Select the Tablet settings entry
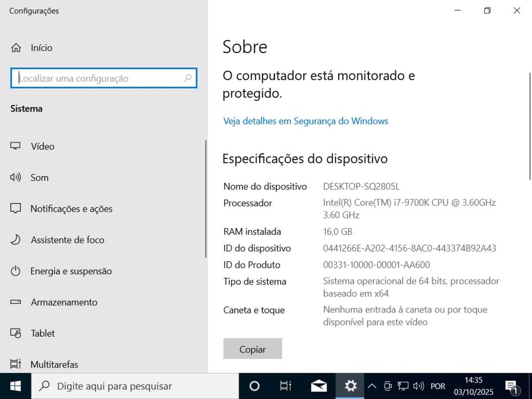This screenshot has height=399, width=532. pos(103,333)
